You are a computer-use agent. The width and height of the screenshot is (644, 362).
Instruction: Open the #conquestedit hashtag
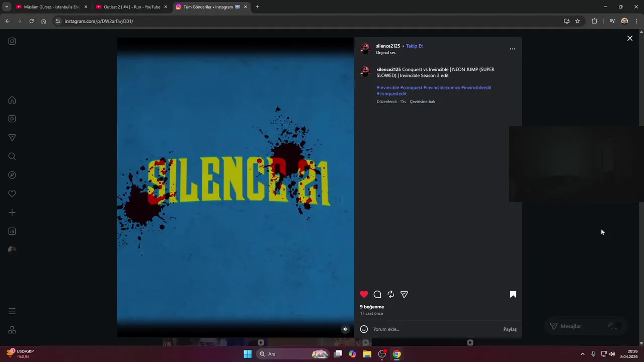(391, 94)
